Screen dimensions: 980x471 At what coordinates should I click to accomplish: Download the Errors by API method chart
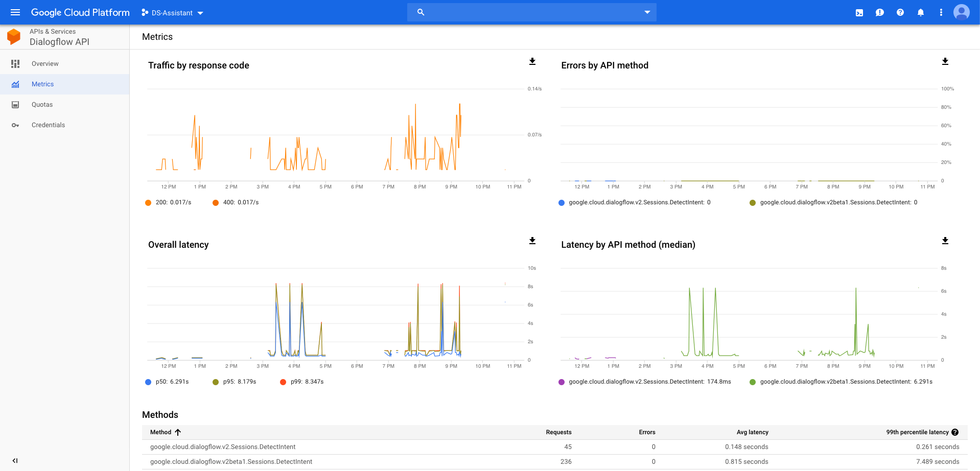tap(945, 61)
